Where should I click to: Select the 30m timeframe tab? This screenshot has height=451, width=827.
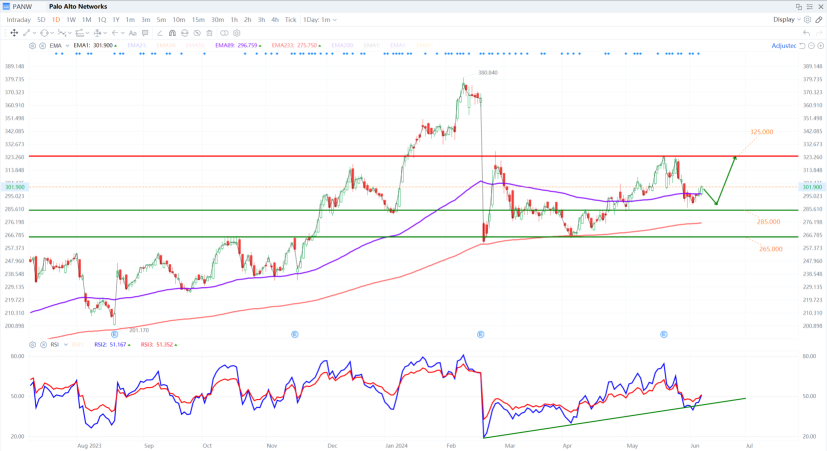[217, 20]
